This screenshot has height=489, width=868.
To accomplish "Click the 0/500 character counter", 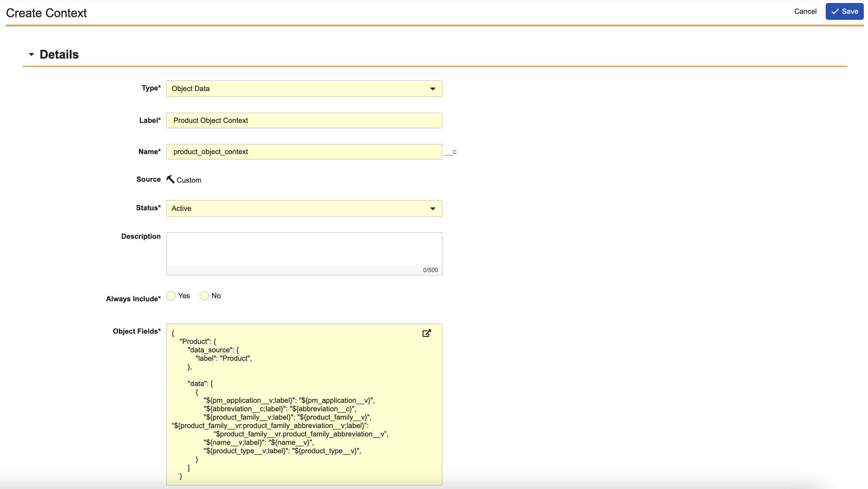I will pos(430,270).
